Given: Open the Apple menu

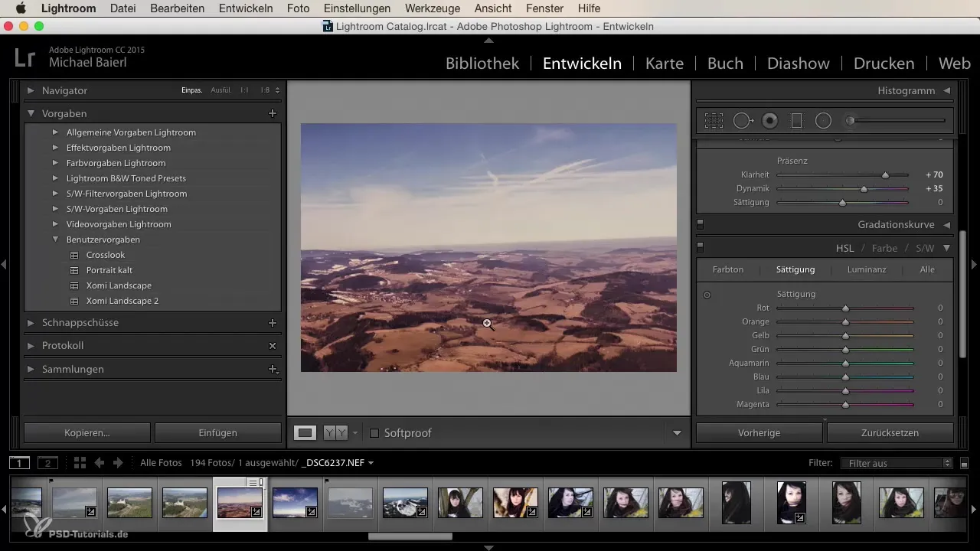Looking at the screenshot, I should pyautogui.click(x=21, y=8).
